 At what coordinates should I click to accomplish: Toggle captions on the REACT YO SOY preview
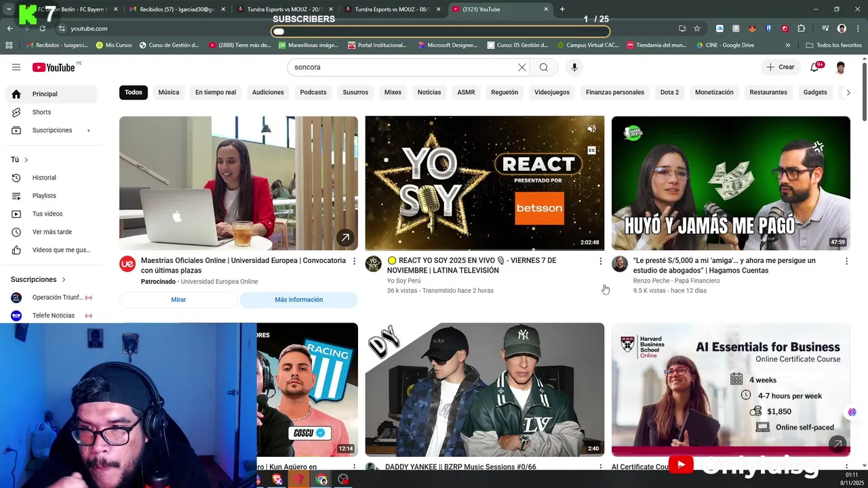coord(591,150)
